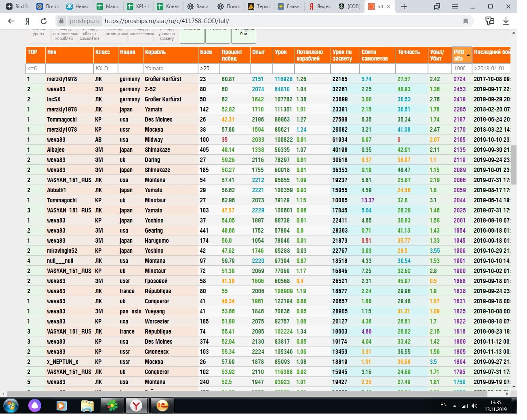Click the damage value 122194
527x420 pixels.
pyautogui.click(x=284, y=301)
